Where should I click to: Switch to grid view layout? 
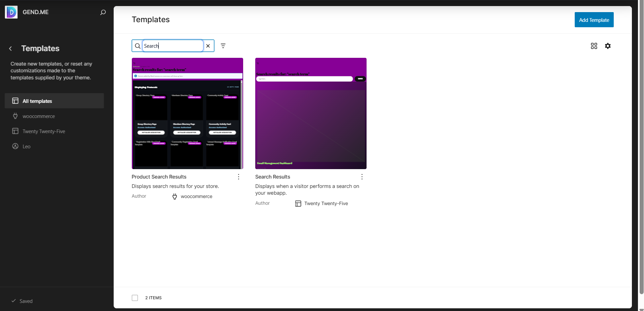point(594,46)
